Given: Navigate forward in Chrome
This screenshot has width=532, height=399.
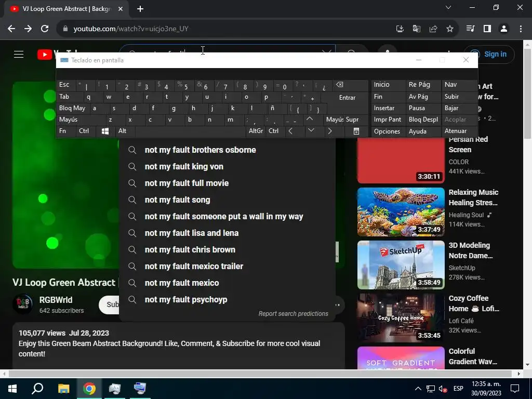Looking at the screenshot, I should tap(28, 29).
